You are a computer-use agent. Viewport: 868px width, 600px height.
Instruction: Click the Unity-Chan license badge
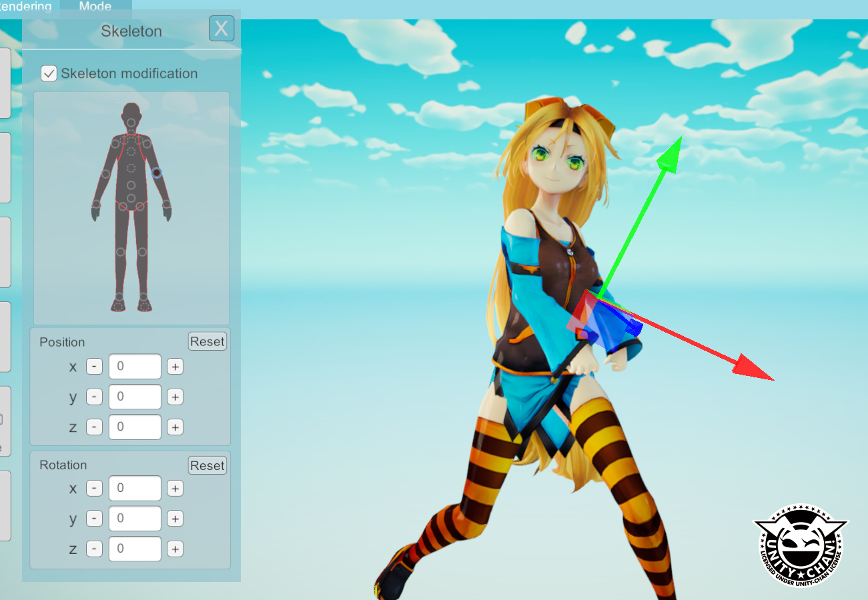pyautogui.click(x=801, y=543)
